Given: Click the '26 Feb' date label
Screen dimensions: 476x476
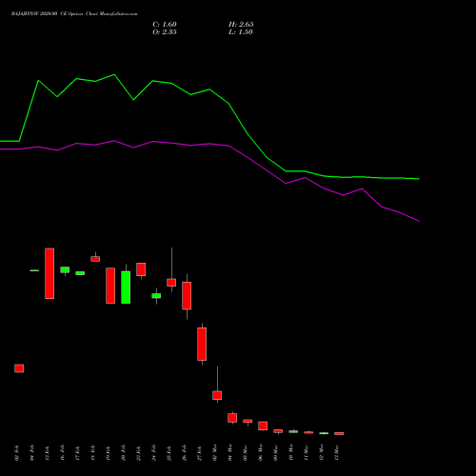Looking at the screenshot, I should tap(185, 453).
